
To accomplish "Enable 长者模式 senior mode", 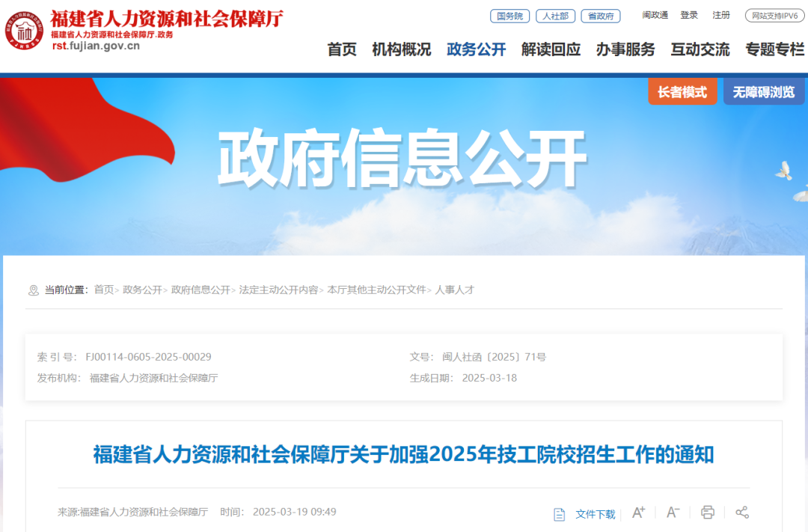I will tap(682, 92).
